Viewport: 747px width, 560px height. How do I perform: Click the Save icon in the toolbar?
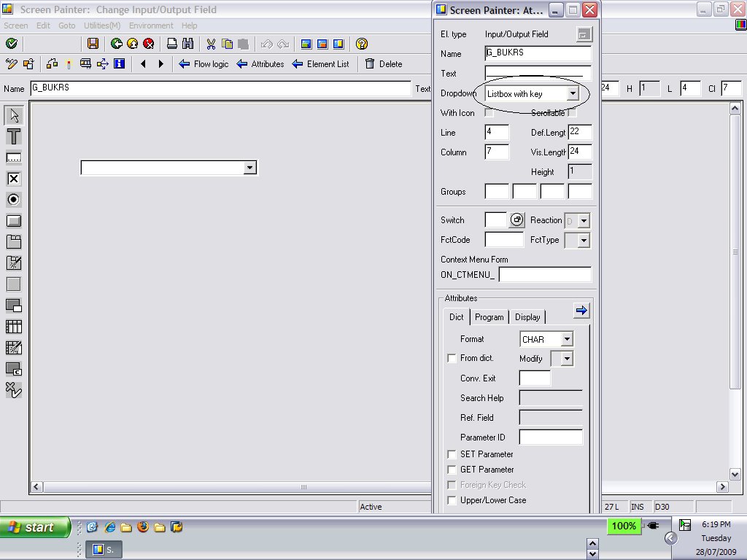pos(92,44)
